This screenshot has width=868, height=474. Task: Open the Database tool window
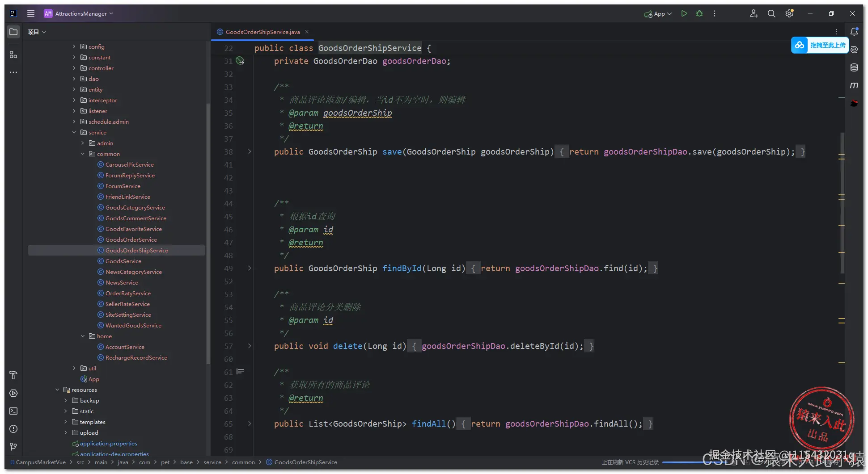pyautogui.click(x=854, y=67)
